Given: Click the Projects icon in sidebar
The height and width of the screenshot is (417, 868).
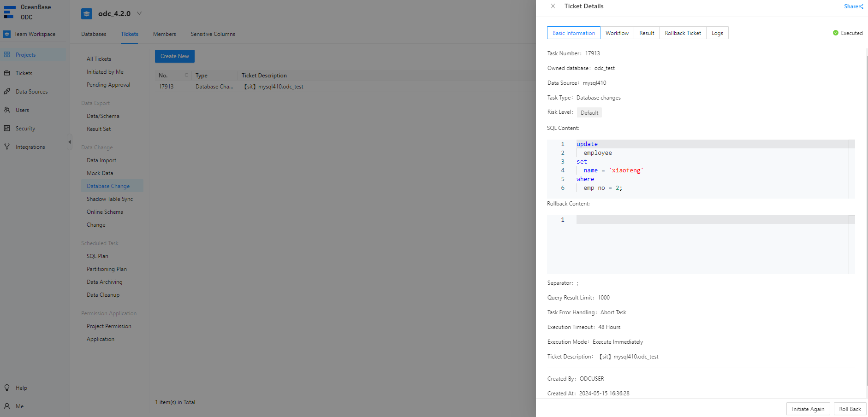Looking at the screenshot, I should click(7, 55).
